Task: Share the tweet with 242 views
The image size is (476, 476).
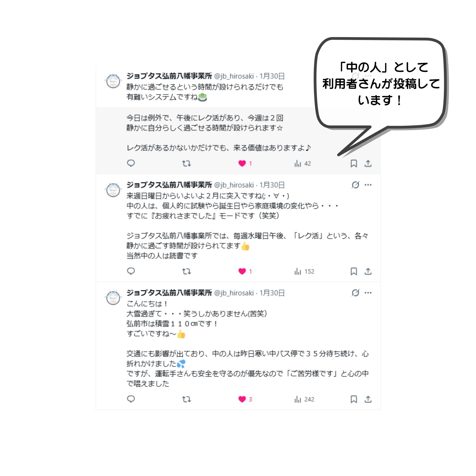Action: pyautogui.click(x=368, y=399)
